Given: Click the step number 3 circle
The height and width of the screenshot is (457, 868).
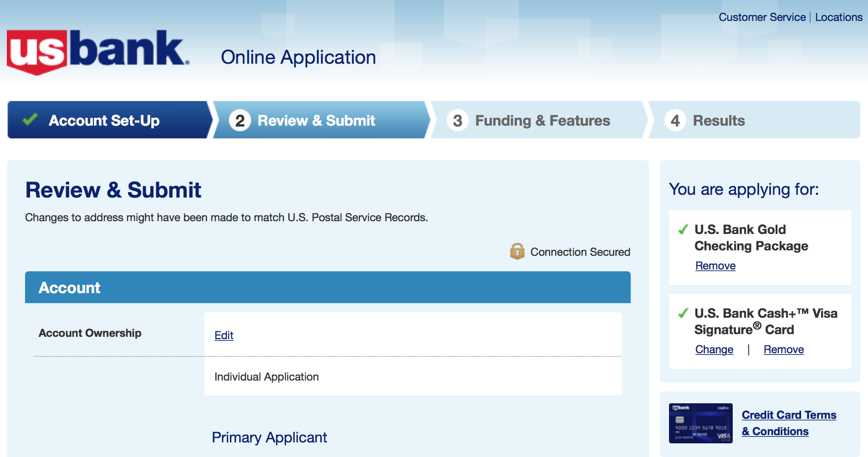Looking at the screenshot, I should (458, 121).
